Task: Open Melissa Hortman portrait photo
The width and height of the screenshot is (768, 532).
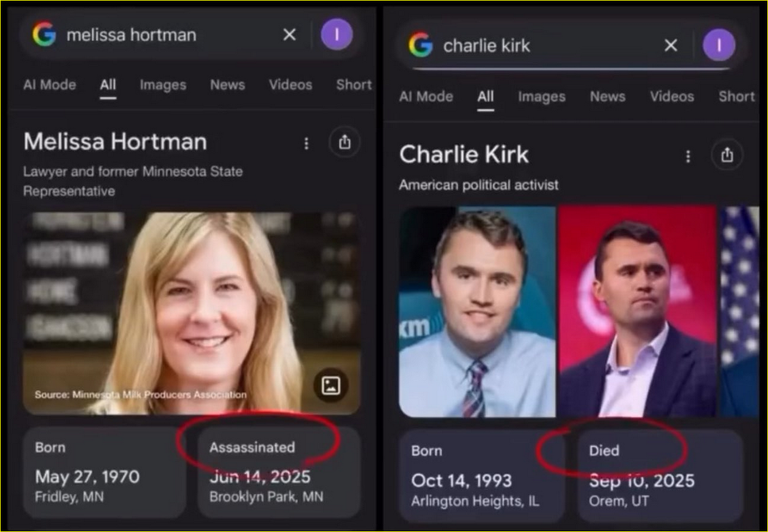Action: [192, 313]
